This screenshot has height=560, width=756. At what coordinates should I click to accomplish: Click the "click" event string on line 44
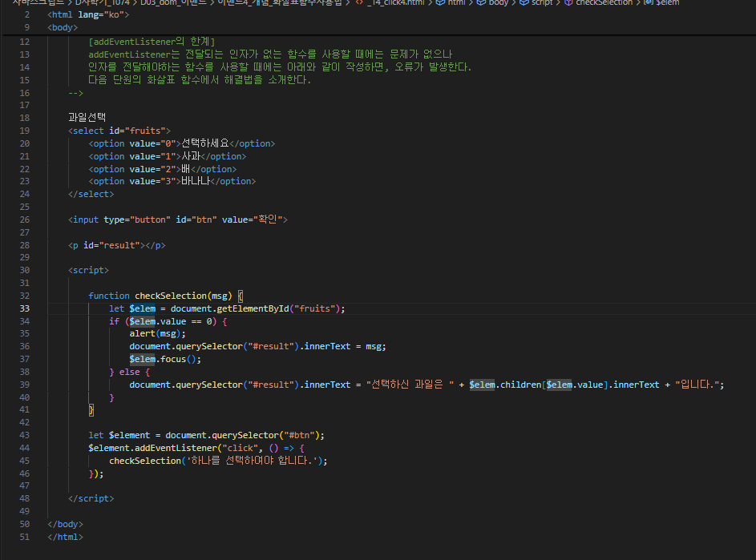click(x=240, y=448)
